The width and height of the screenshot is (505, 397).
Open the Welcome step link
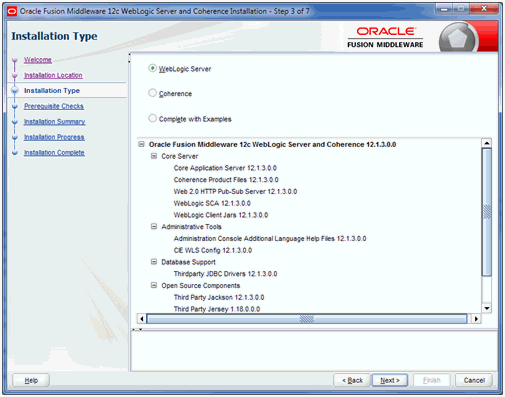point(38,60)
